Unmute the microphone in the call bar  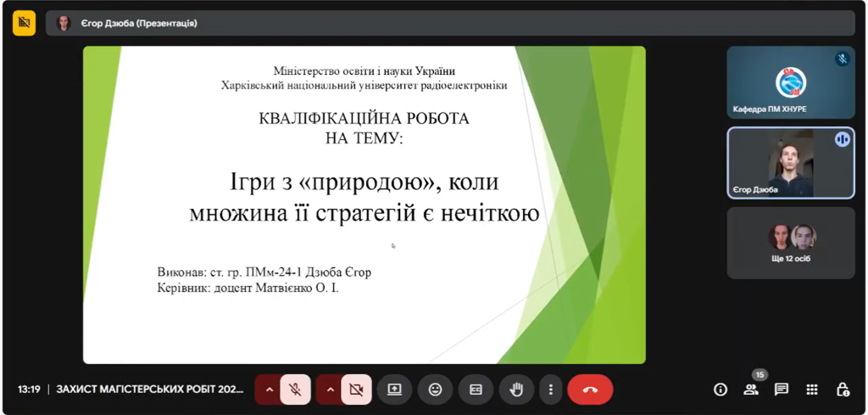coord(295,390)
